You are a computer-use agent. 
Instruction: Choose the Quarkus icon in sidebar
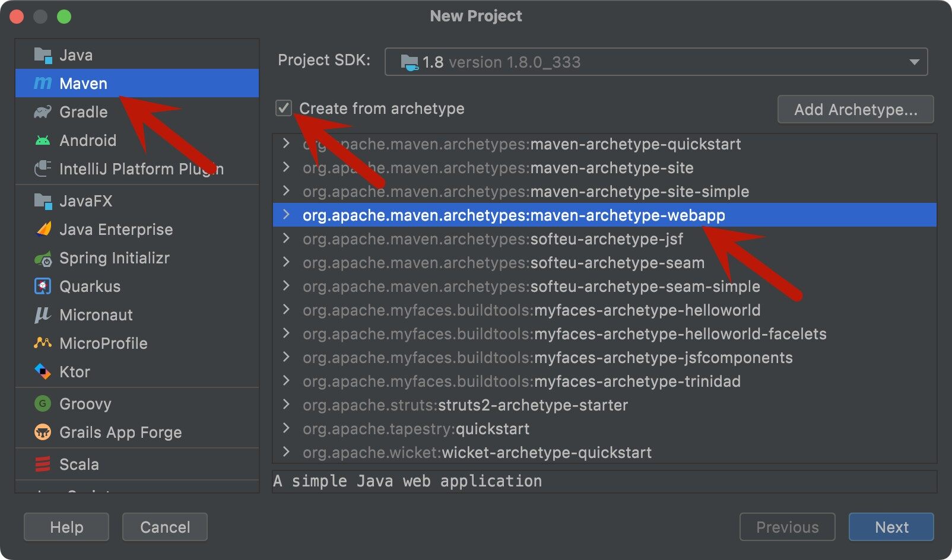click(x=43, y=287)
